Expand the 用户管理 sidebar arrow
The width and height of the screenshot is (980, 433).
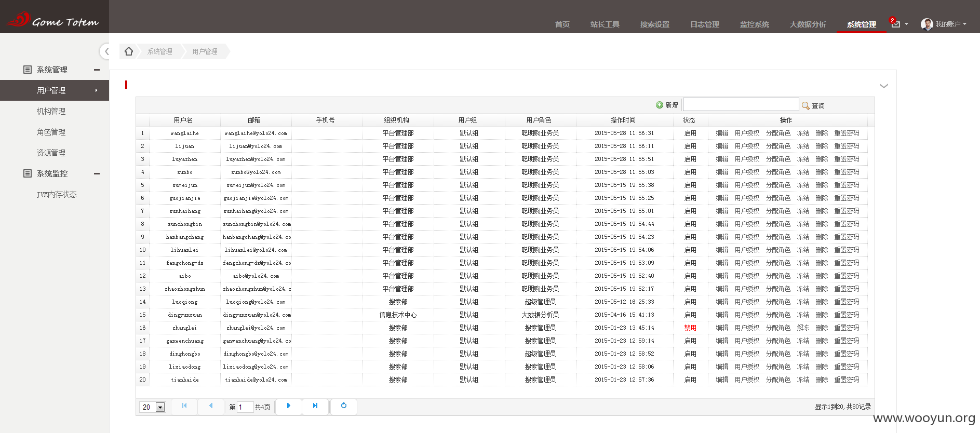(x=96, y=90)
